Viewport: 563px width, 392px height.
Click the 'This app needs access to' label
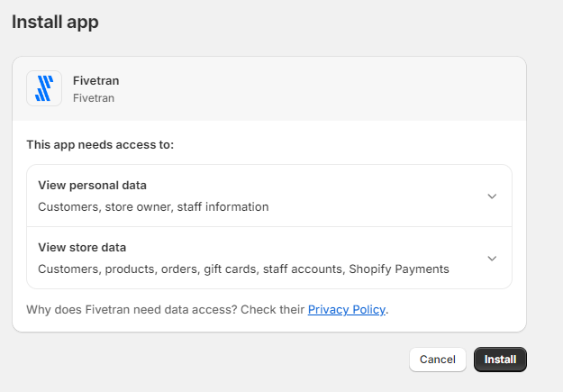[x=100, y=144]
